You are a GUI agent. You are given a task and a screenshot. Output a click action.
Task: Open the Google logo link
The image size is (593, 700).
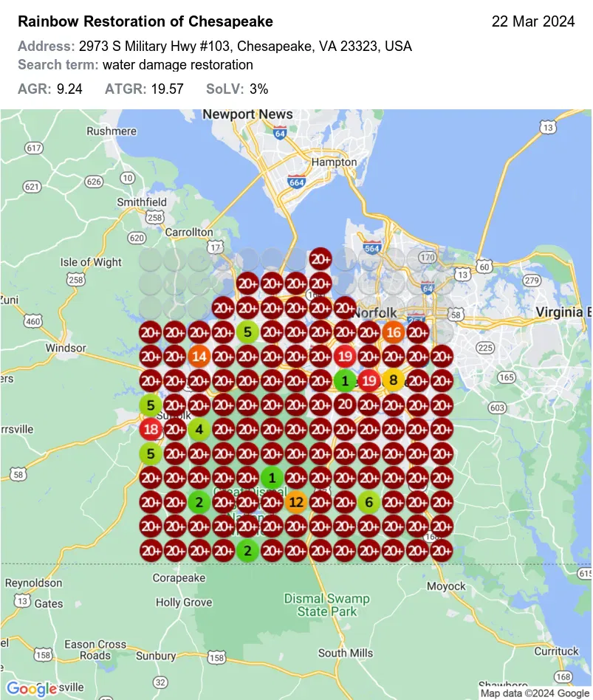32,688
